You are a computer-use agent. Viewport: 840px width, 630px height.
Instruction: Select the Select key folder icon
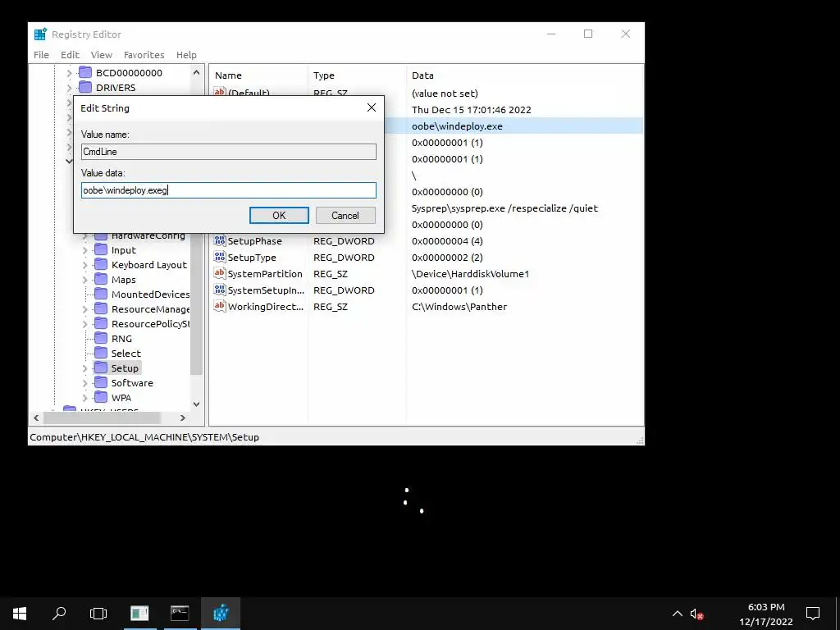pos(101,353)
